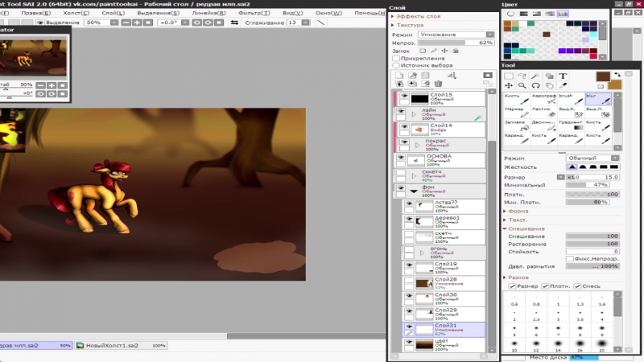Open the Правка menu

(x=36, y=13)
